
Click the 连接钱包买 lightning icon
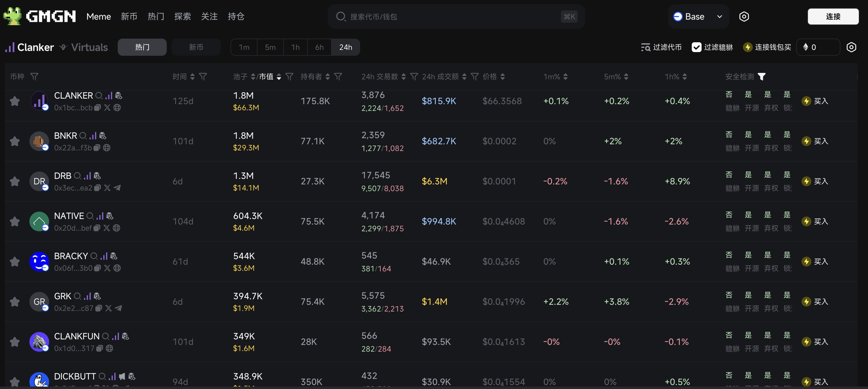(748, 47)
